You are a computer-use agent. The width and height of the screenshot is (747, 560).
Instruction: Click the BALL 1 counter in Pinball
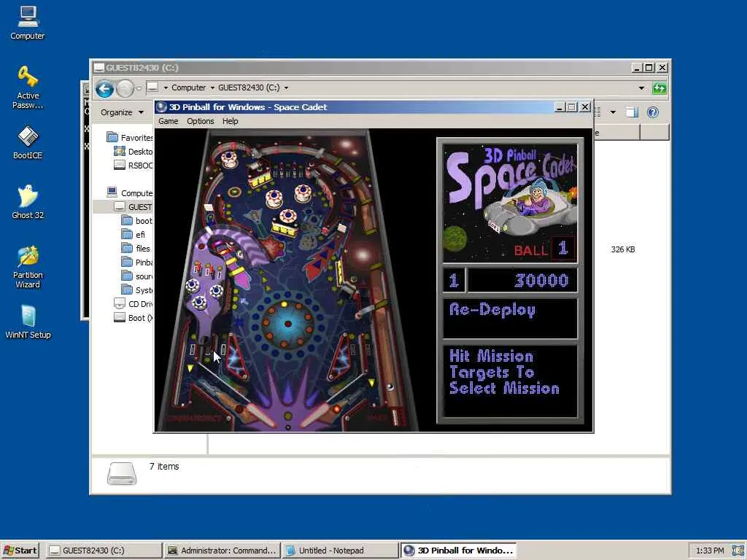click(544, 248)
